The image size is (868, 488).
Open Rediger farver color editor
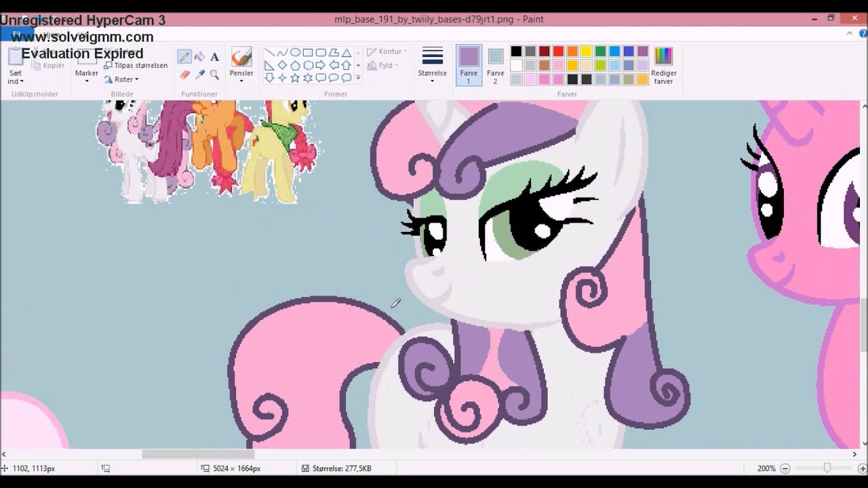(663, 66)
